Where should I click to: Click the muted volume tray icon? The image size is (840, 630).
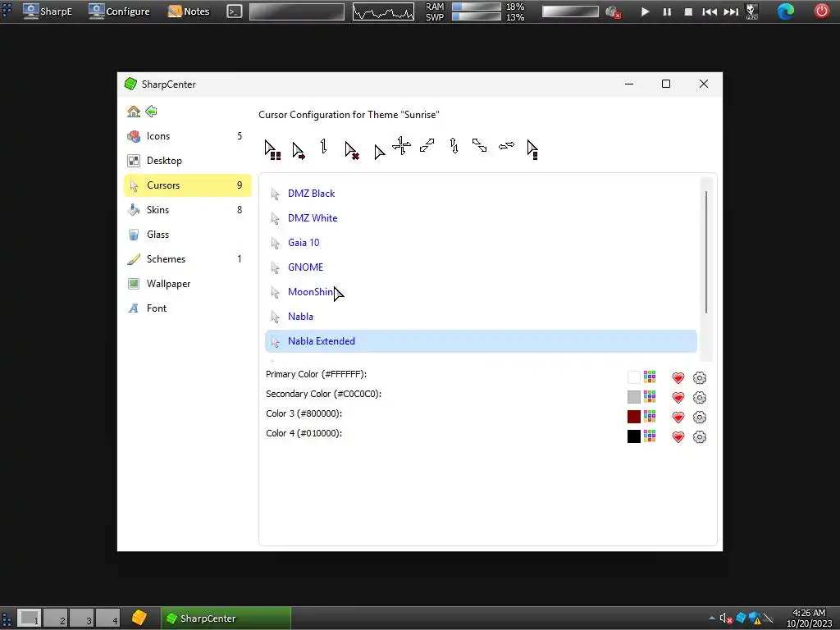point(725,619)
